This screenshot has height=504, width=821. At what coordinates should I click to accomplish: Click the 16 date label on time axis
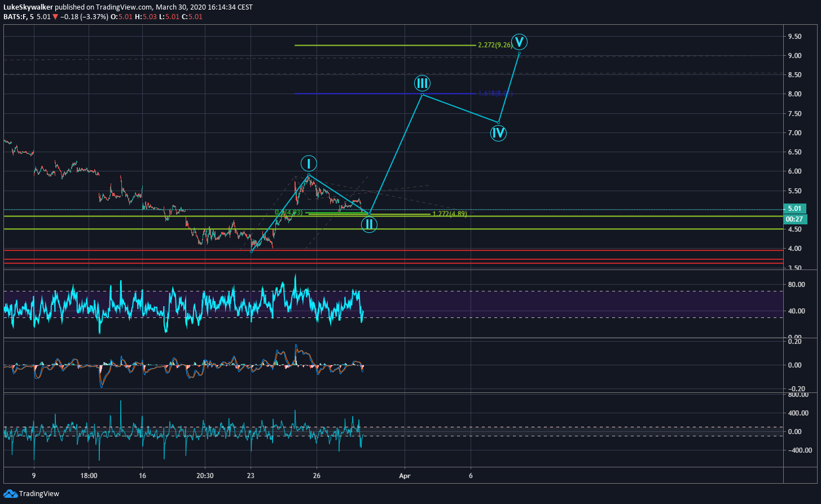coord(142,475)
